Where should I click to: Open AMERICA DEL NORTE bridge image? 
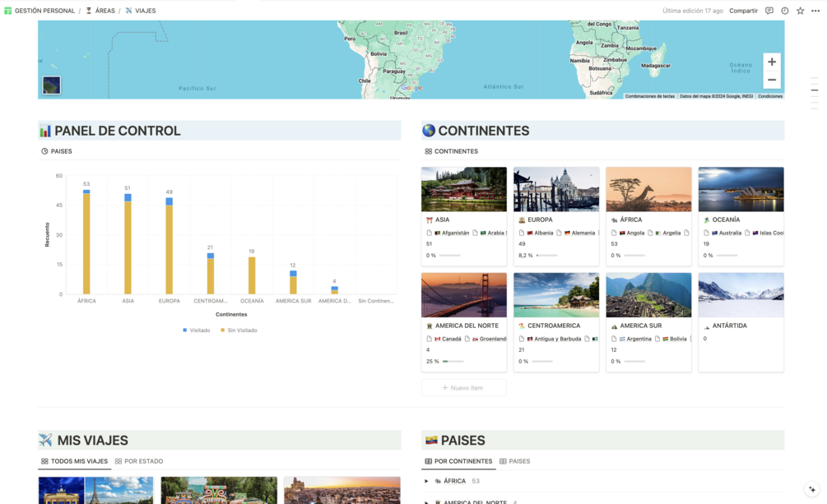(x=463, y=295)
